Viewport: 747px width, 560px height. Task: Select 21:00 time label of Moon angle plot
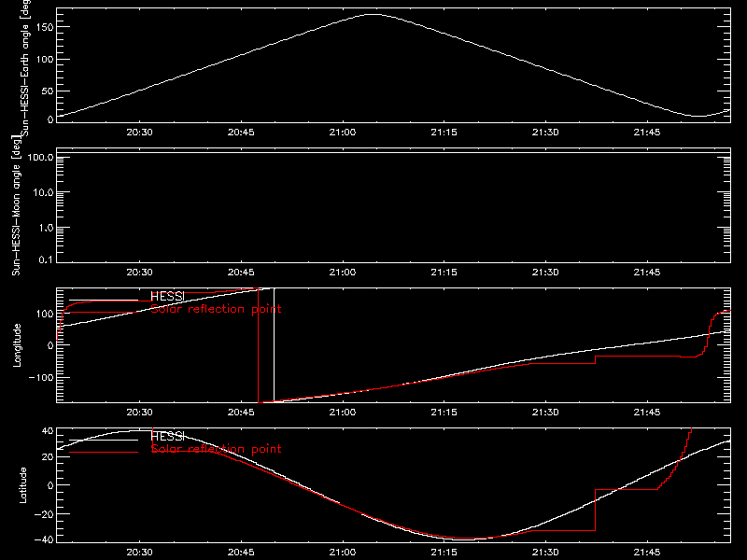tap(343, 272)
